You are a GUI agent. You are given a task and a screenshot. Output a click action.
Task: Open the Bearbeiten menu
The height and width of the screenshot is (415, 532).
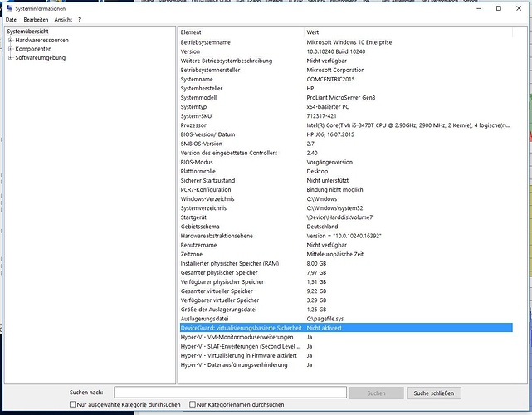pos(36,20)
